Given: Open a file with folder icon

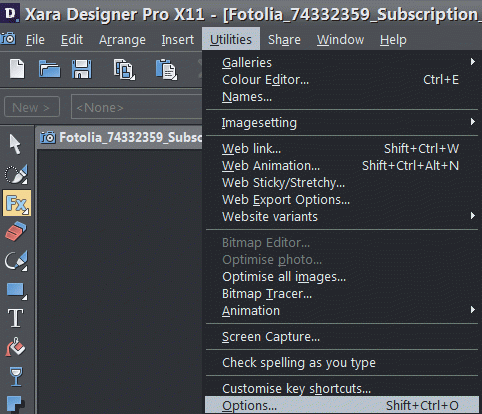Looking at the screenshot, I should 49,69.
